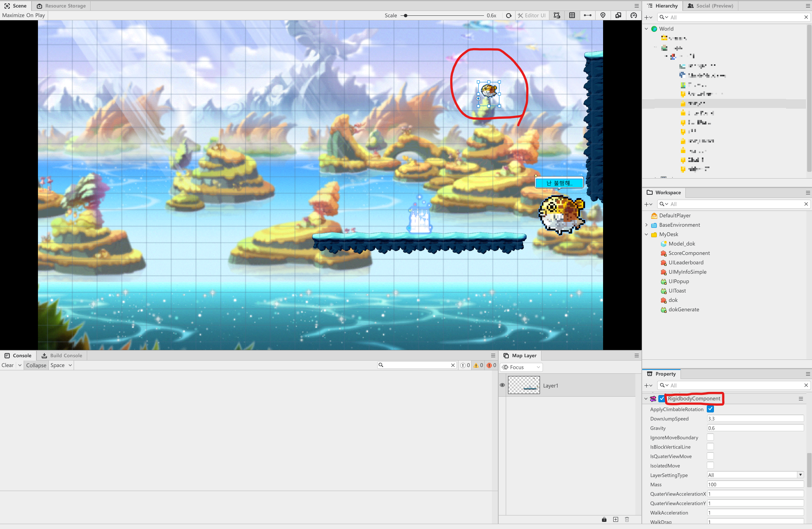812x529 pixels.
Task: Open the Focus dropdown in Map Layer
Action: (x=521, y=367)
